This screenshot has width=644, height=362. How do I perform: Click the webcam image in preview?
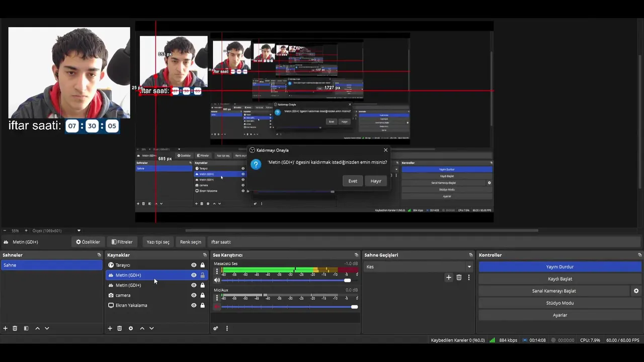[x=69, y=73]
